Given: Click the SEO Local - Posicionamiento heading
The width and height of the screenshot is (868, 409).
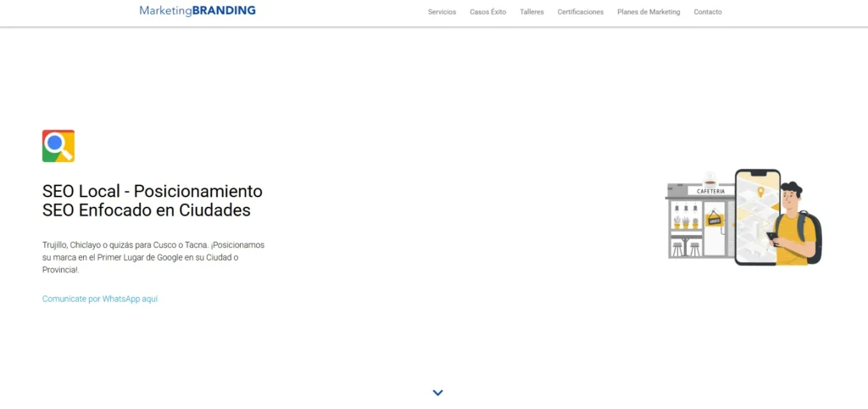Looking at the screenshot, I should click(x=153, y=200).
